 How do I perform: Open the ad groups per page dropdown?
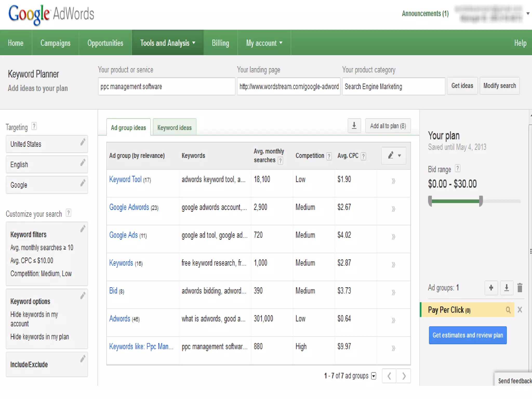[x=374, y=376]
